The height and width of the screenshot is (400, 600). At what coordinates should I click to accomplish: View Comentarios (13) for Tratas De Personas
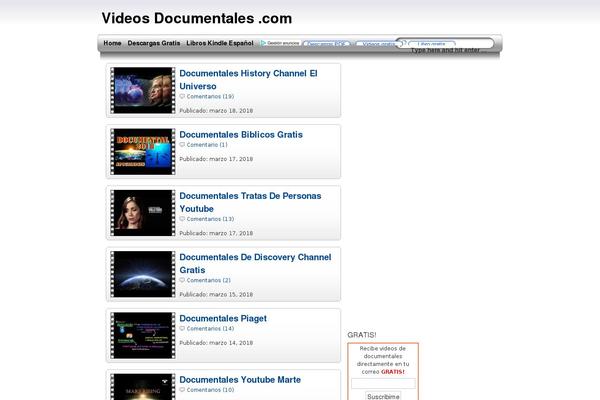click(210, 219)
